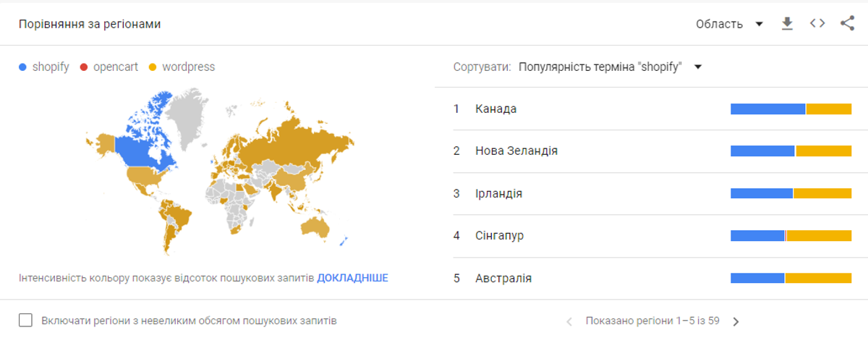Open the sort by shopify popularity dropdown

pos(610,67)
